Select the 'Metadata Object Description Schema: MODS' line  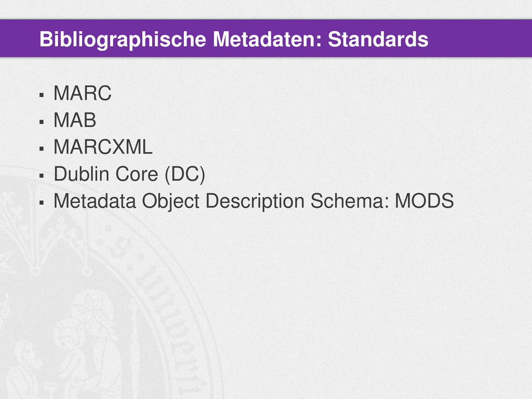pyautogui.click(x=254, y=201)
